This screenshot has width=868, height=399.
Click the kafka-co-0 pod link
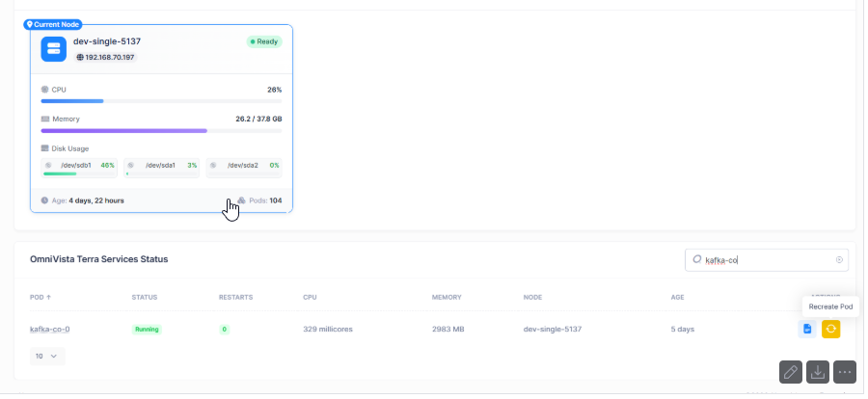tap(49, 330)
